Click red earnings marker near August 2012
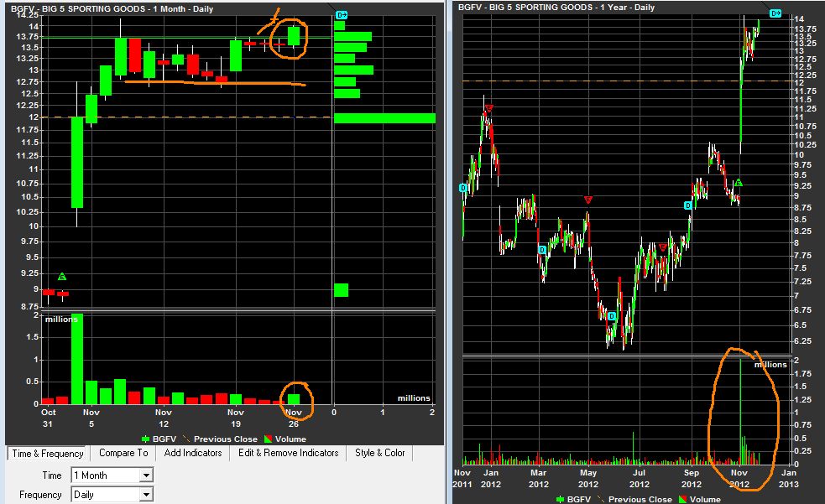Image resolution: width=825 pixels, height=504 pixels. tap(663, 247)
